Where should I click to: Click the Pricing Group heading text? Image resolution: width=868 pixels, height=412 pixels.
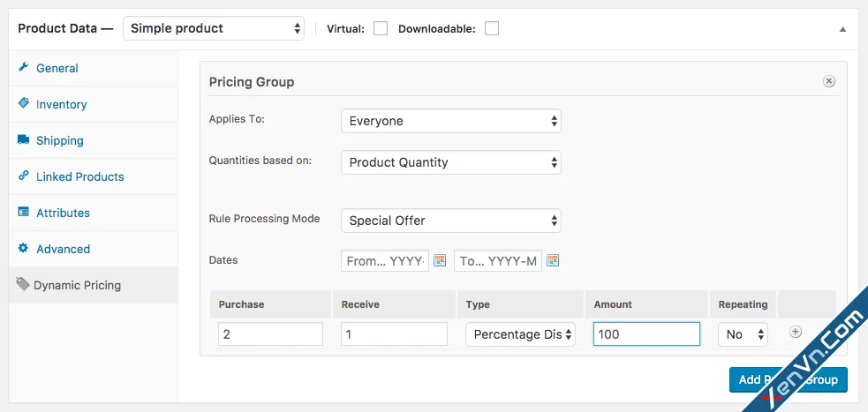252,82
